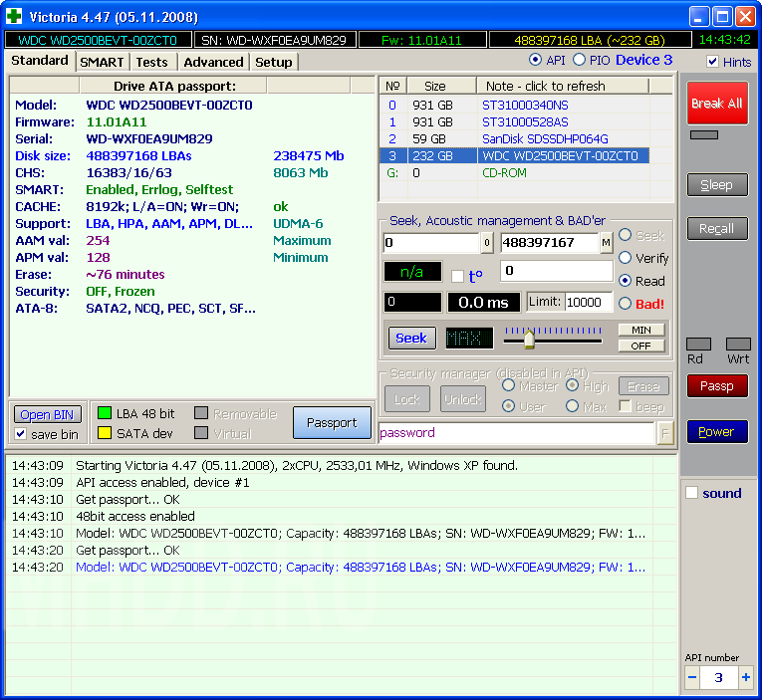Screen dimensions: 762x700
Task: Click the red Passp button
Action: pyautogui.click(x=717, y=385)
